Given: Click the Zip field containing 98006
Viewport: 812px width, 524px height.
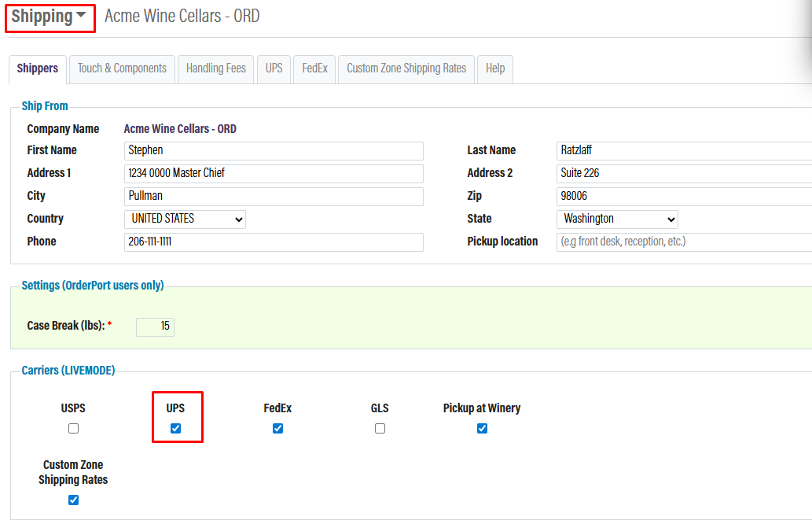Looking at the screenshot, I should pos(684,197).
